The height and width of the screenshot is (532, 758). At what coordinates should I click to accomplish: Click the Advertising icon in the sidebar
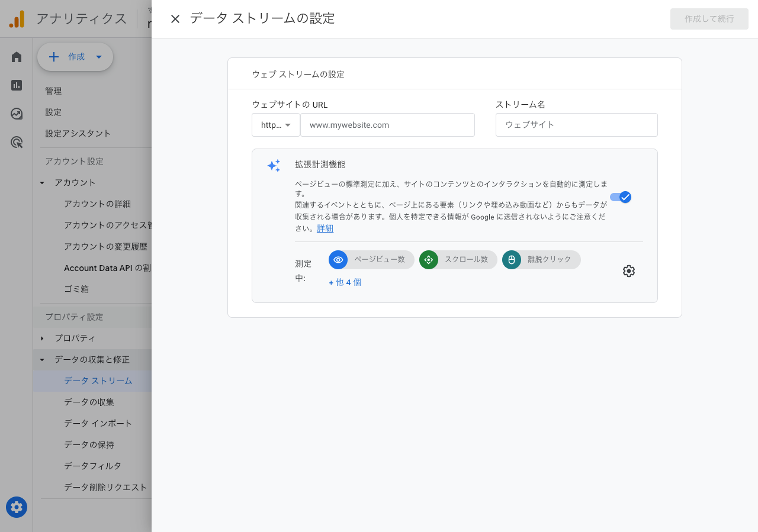[x=16, y=142]
